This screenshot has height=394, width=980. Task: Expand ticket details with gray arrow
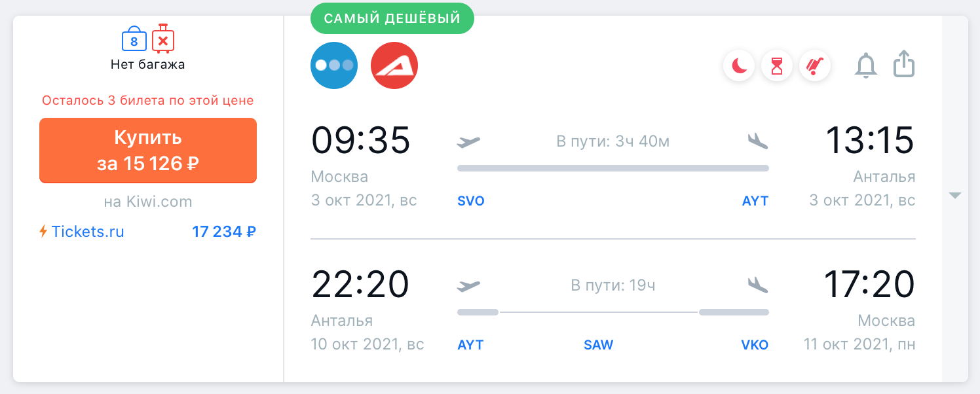point(955,196)
